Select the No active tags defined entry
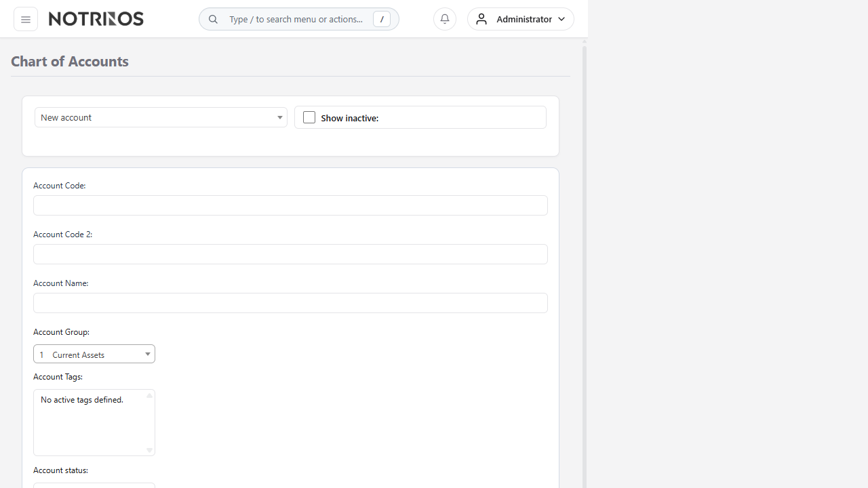This screenshot has height=488, width=868. (82, 400)
